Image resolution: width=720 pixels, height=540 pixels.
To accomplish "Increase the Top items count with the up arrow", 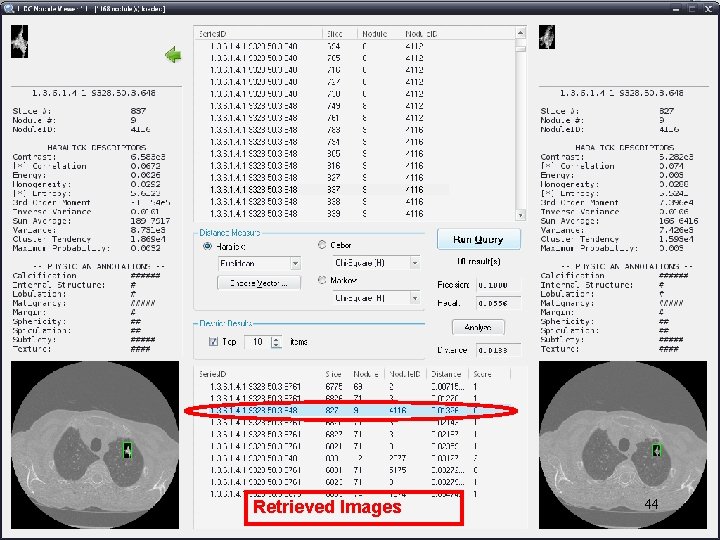I will pos(276,339).
